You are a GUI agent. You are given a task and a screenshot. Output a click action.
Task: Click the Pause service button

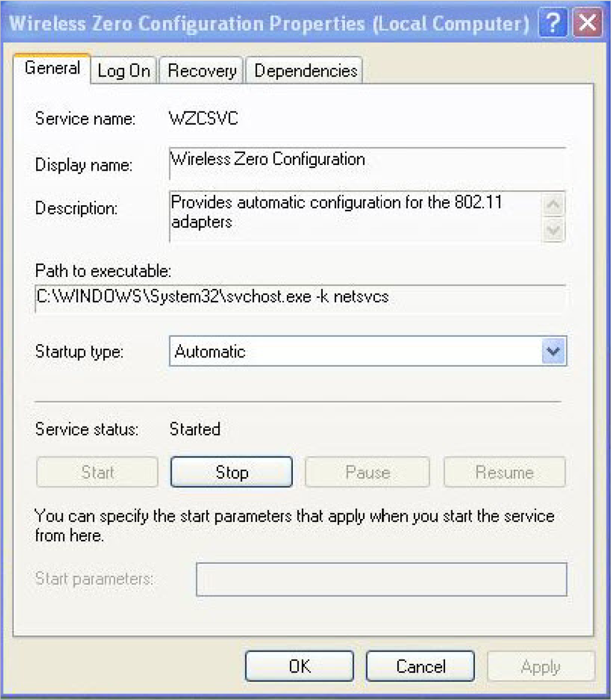click(367, 472)
